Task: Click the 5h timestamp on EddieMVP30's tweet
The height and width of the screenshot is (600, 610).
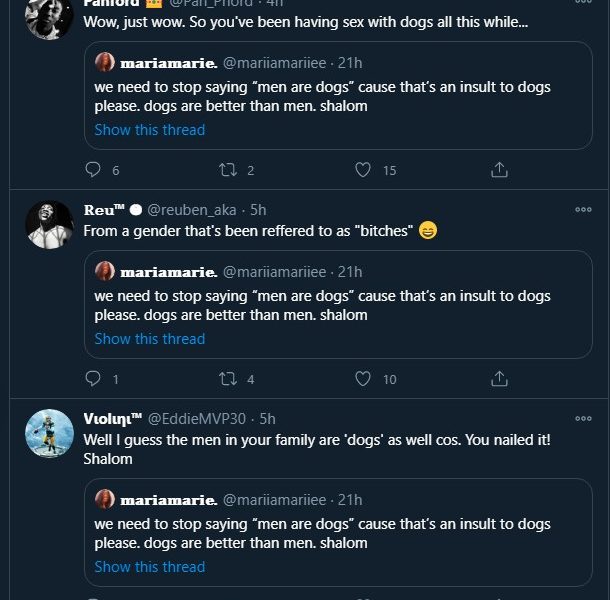Action: click(267, 419)
